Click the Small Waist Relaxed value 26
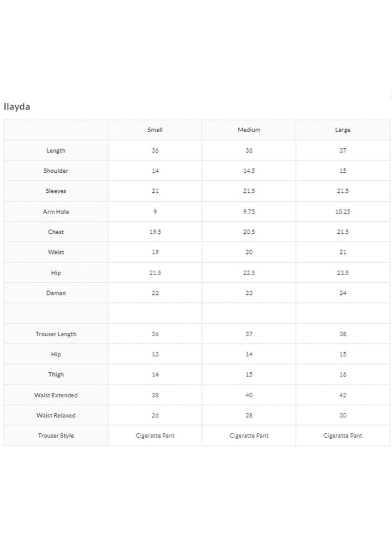This screenshot has width=392, height=546. coord(155,415)
